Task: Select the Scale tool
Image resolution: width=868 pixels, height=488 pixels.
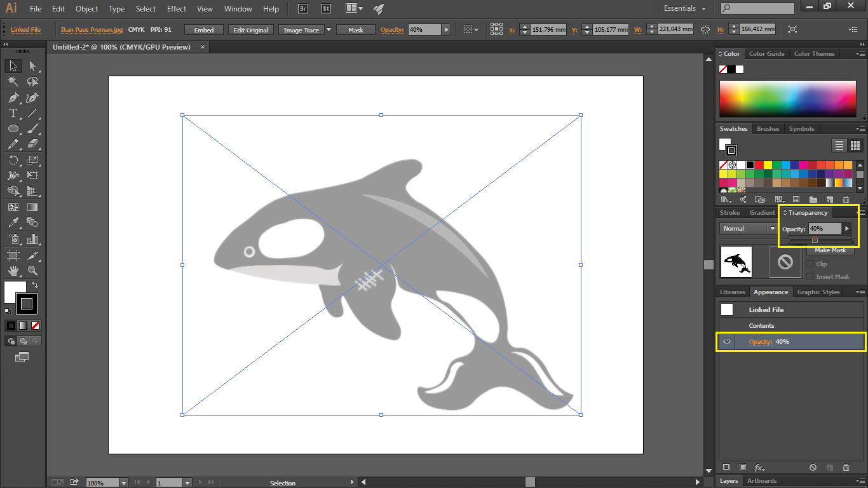Action: (x=33, y=160)
